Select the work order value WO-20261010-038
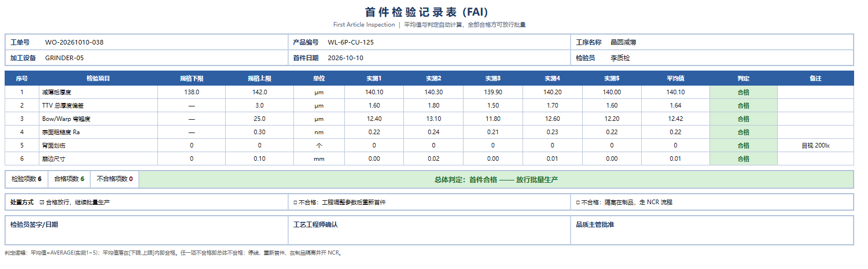The width and height of the screenshot is (868, 269). tap(74, 42)
